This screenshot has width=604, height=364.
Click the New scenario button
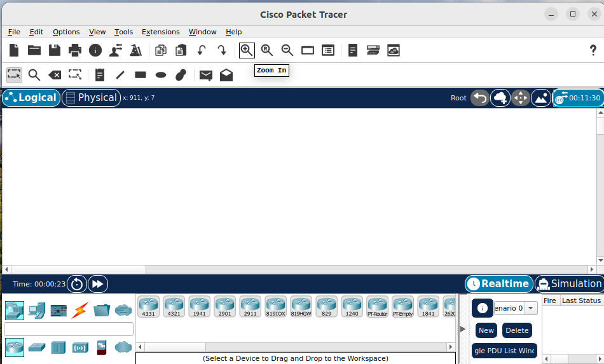pos(486,330)
